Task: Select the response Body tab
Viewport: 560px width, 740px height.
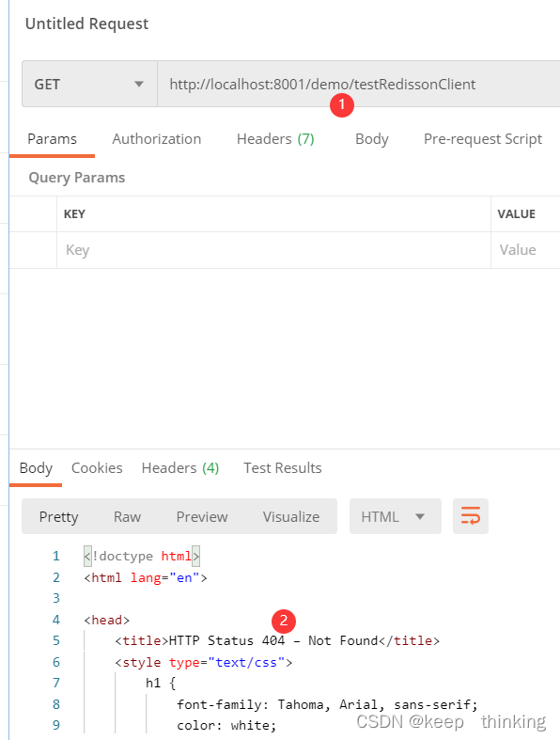Action: (36, 467)
